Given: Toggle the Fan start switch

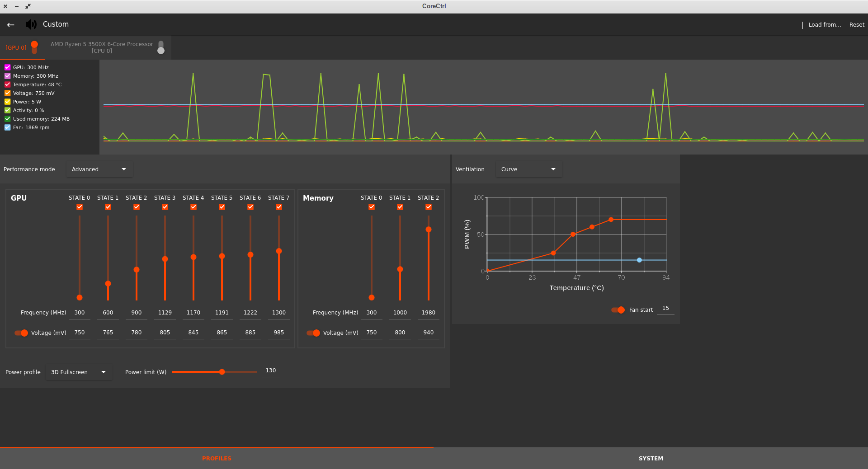Looking at the screenshot, I should point(618,310).
